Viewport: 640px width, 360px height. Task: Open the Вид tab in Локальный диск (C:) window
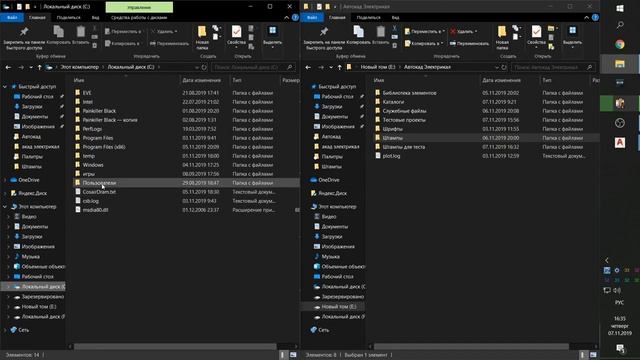pos(95,18)
